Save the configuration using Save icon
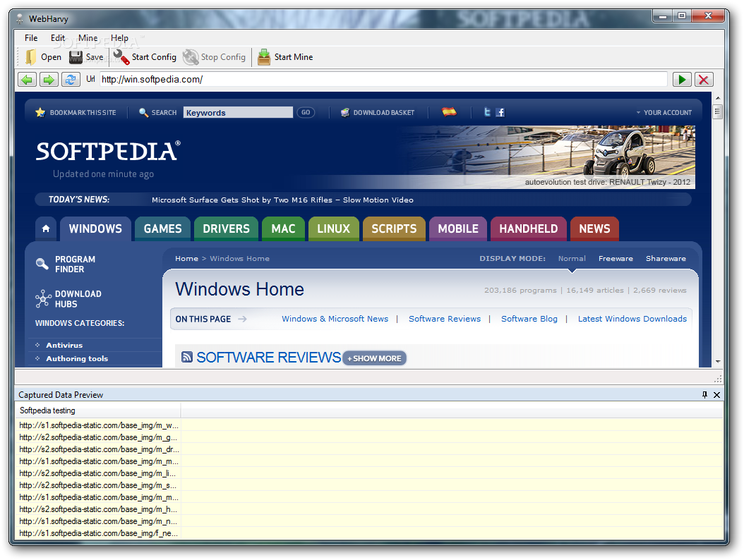Image resolution: width=744 pixels, height=560 pixels. click(x=76, y=57)
